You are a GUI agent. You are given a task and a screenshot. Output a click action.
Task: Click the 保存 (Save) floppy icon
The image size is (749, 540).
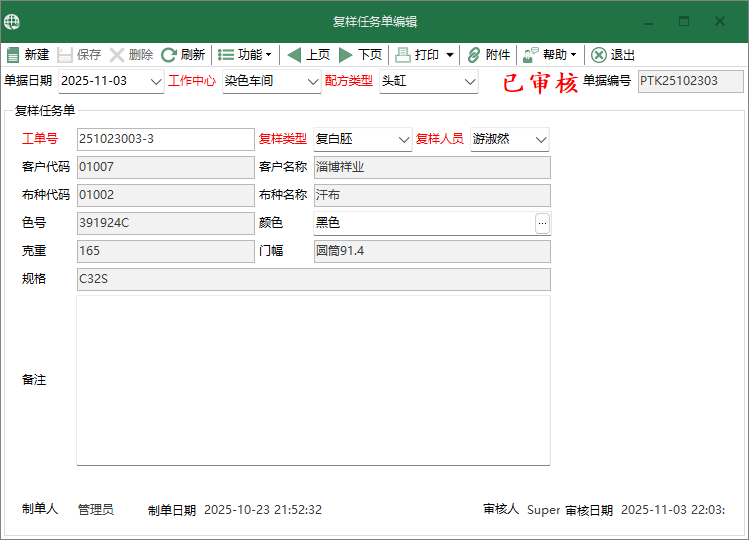pyautogui.click(x=64, y=55)
